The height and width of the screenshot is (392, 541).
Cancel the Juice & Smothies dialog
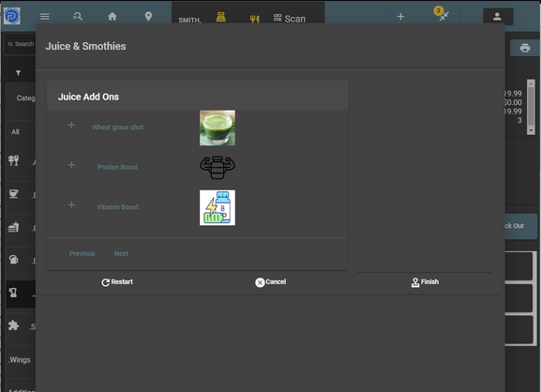click(270, 282)
